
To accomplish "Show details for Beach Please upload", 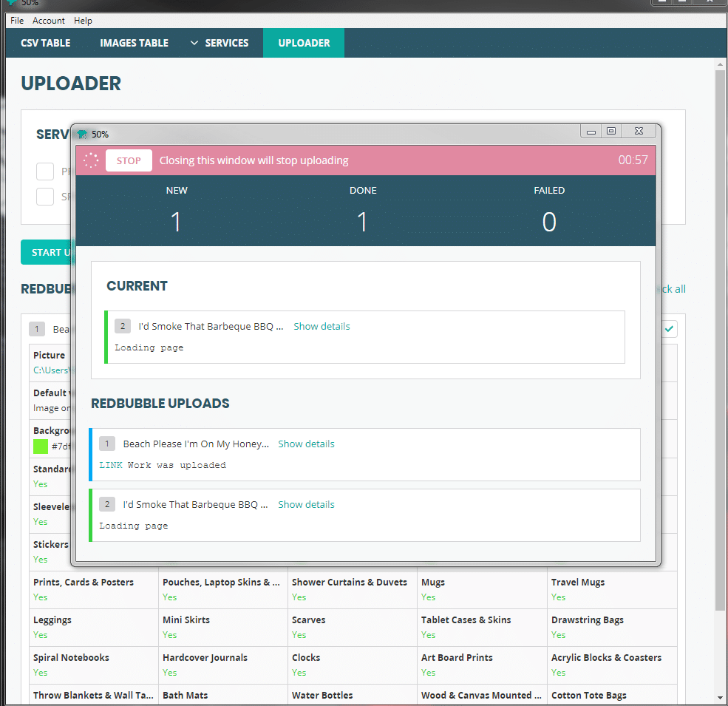I will [x=306, y=444].
